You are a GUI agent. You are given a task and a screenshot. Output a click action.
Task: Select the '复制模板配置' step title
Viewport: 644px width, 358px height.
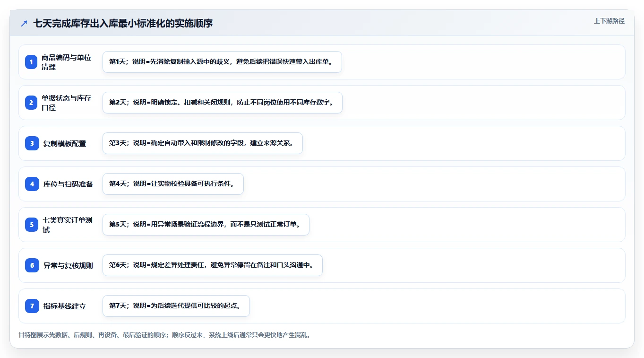(x=65, y=143)
